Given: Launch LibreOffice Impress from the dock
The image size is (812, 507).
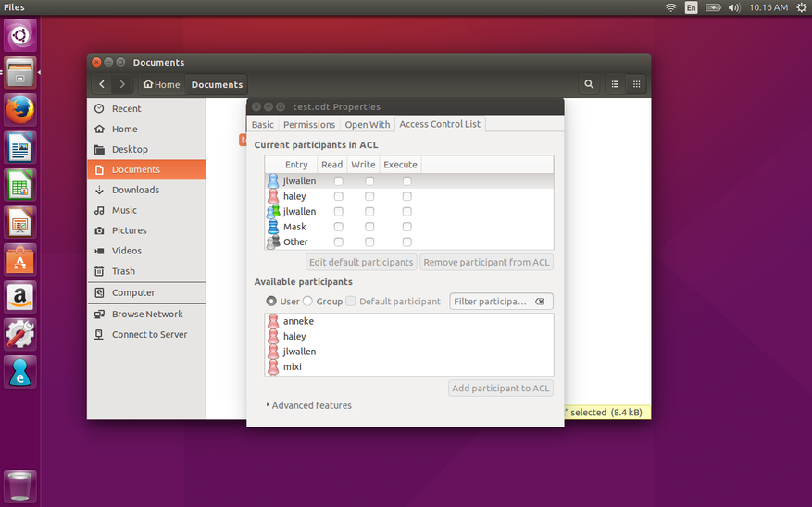Looking at the screenshot, I should (x=20, y=222).
